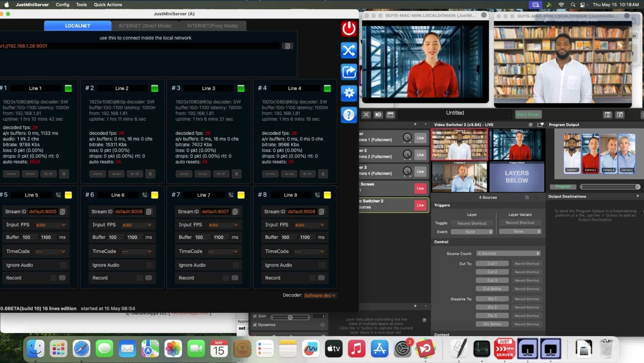Click the Cut 1 button
This screenshot has height=363, width=644.
pyautogui.click(x=492, y=264)
